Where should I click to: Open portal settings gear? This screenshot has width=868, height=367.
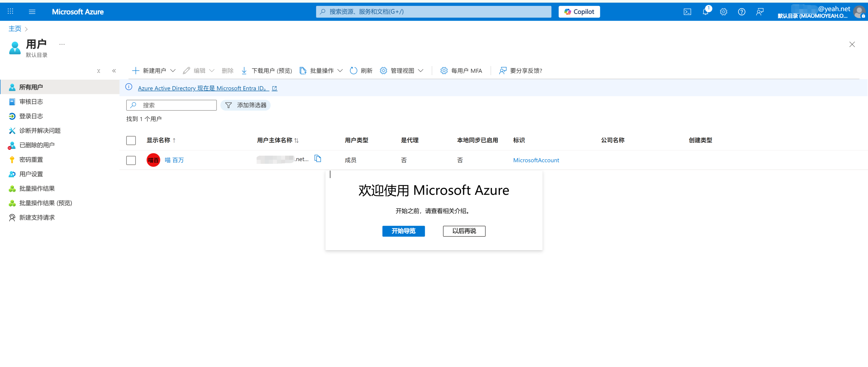(723, 11)
